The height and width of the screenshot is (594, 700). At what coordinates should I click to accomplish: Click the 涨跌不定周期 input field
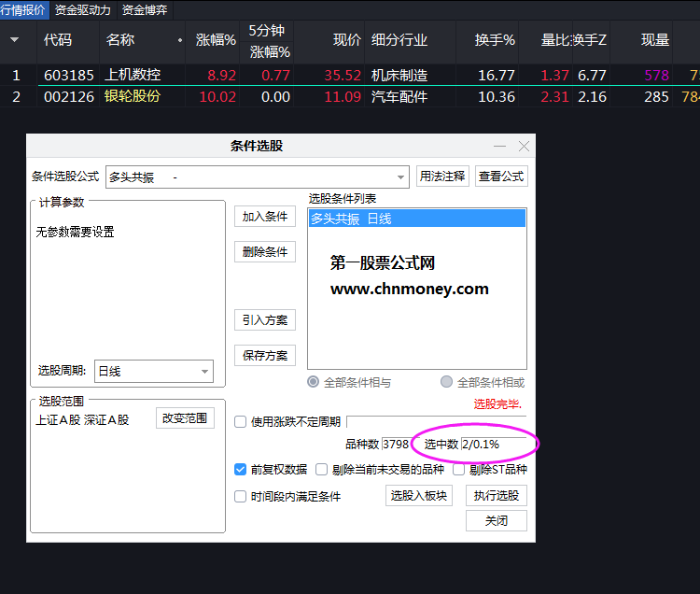tap(436, 421)
